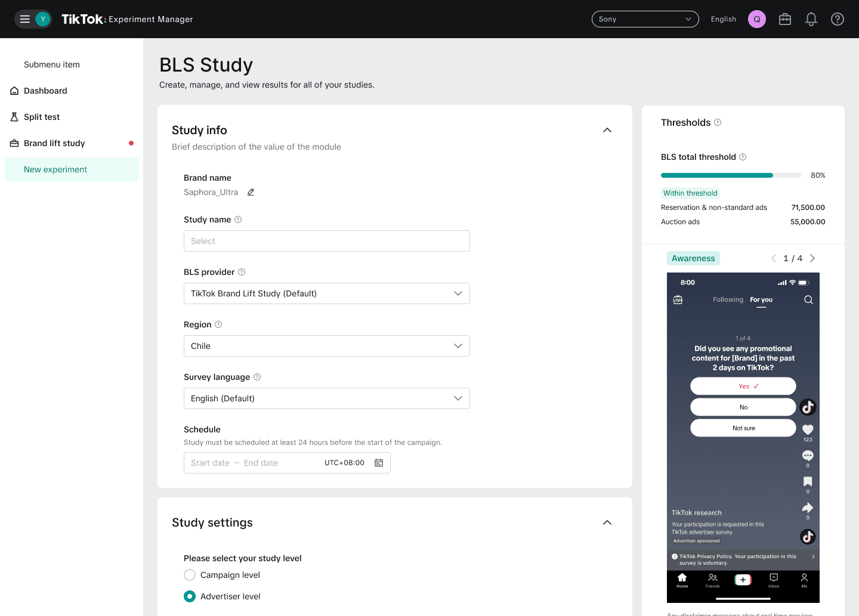Select the Advertiser level radio button
This screenshot has height=616, width=859.
coord(190,596)
